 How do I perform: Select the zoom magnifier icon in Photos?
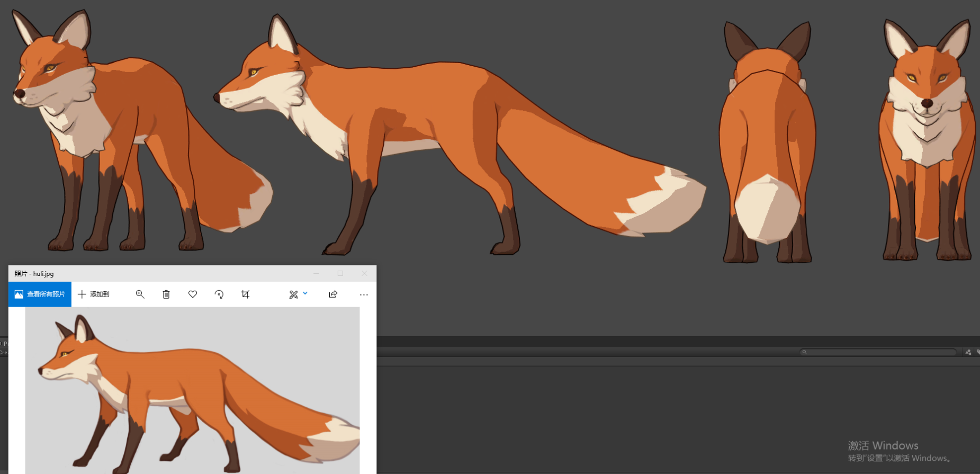140,294
